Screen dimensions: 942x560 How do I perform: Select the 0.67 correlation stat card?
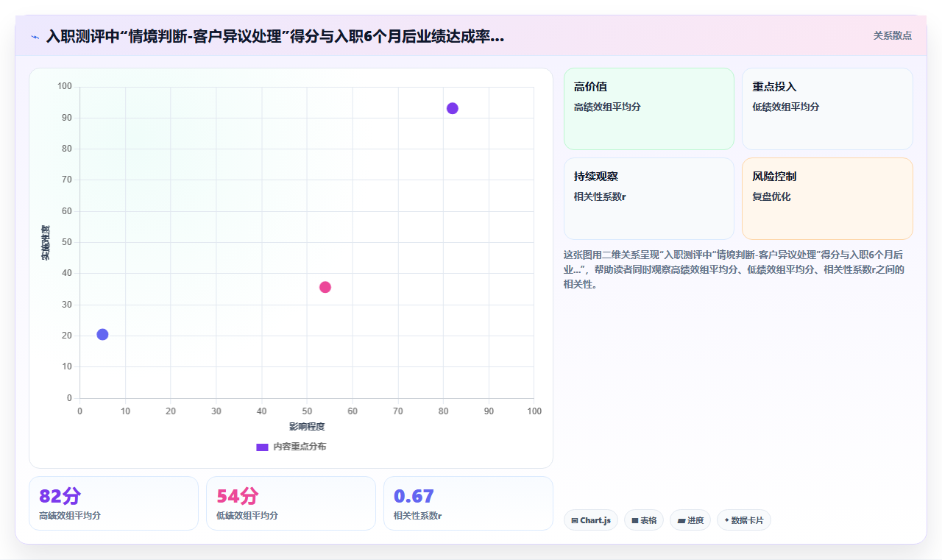pos(468,503)
